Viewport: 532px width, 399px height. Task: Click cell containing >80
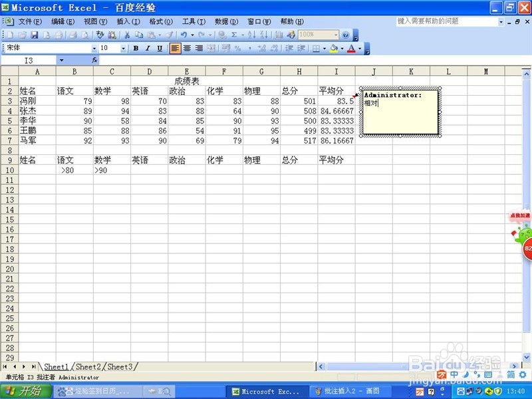click(x=74, y=170)
